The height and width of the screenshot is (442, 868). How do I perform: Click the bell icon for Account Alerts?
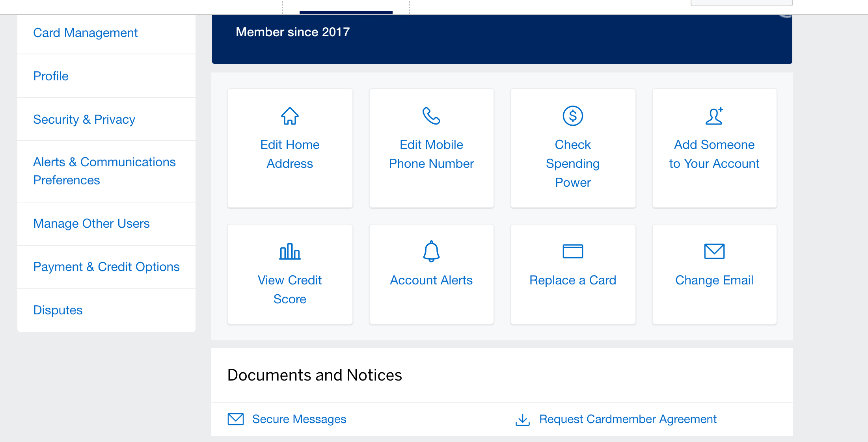[431, 252]
